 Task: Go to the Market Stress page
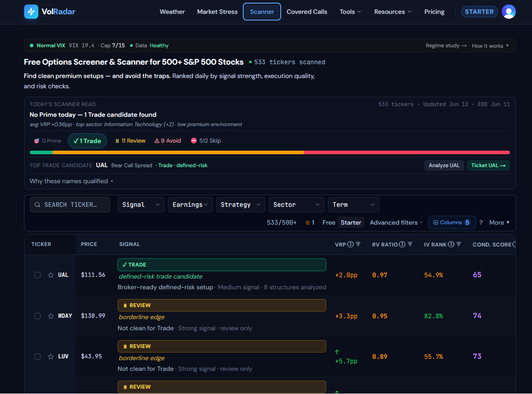217,12
